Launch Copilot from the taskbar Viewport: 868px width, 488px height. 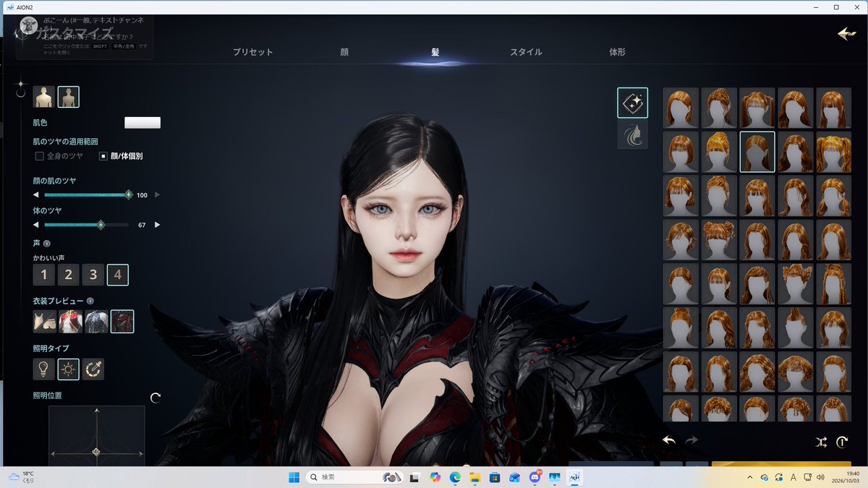pyautogui.click(x=435, y=477)
